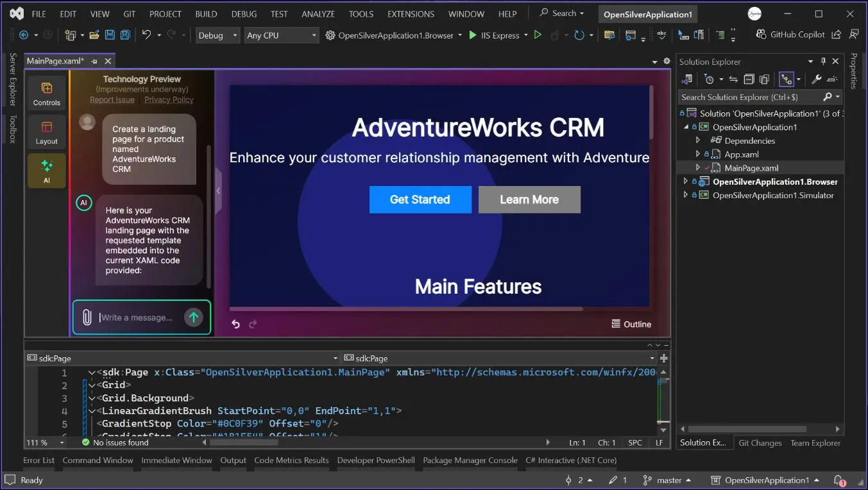
Task: Click the Outline button below the designer
Action: tap(631, 324)
